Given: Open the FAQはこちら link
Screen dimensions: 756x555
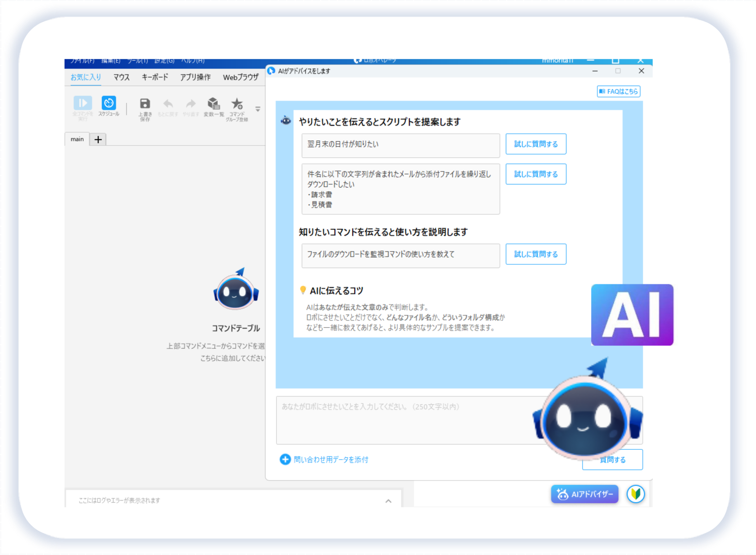Looking at the screenshot, I should pyautogui.click(x=618, y=91).
